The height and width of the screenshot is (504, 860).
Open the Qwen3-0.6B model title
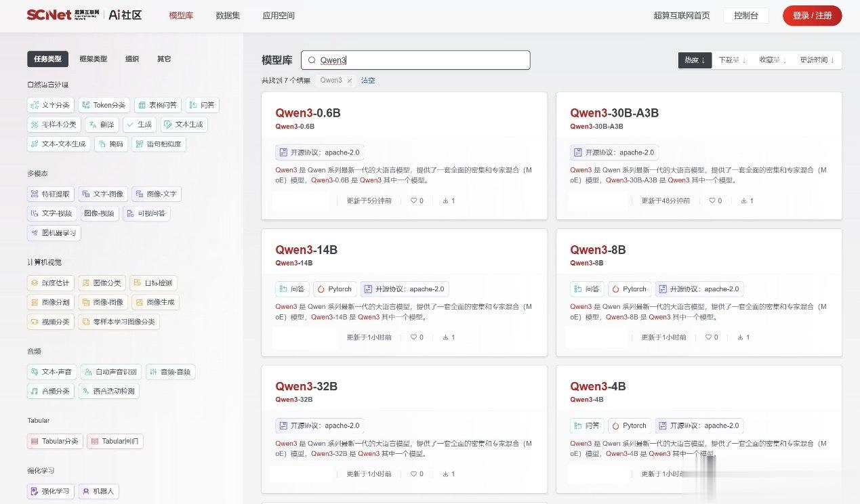308,113
